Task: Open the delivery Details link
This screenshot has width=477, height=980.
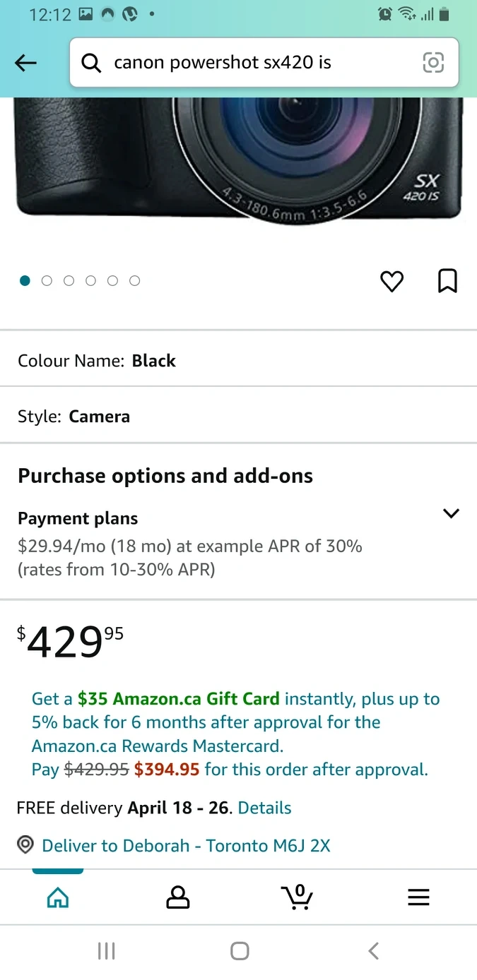Action: point(265,808)
